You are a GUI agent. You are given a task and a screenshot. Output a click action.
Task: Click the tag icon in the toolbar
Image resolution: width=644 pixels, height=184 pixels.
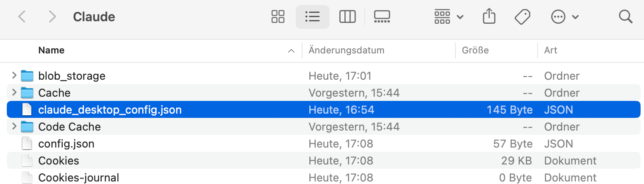[x=523, y=17]
